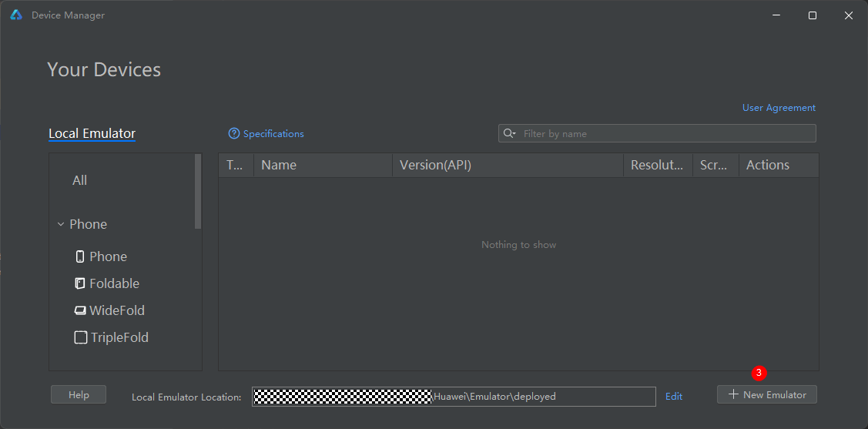Click the DevEco Studio logo icon in title bar

pos(16,15)
